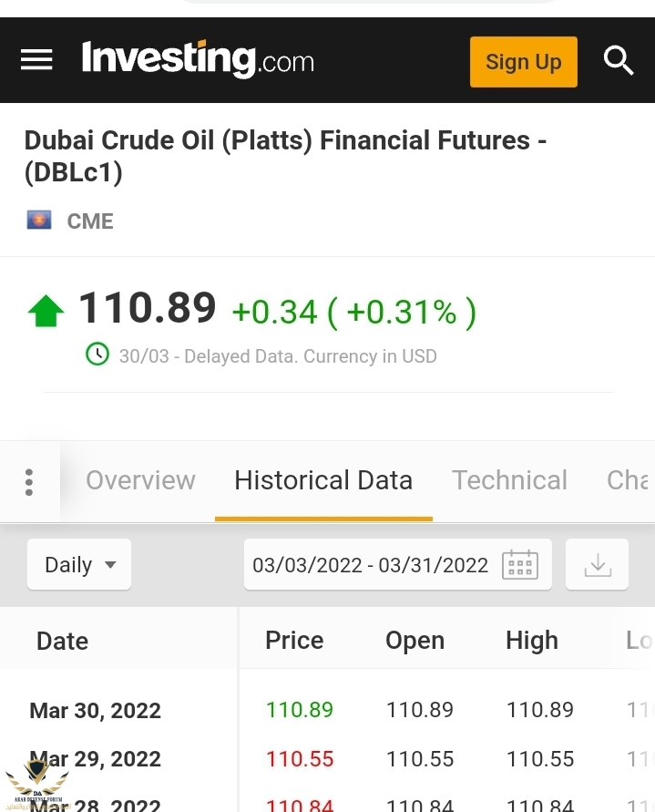Open the calendar date picker icon
This screenshot has width=655, height=812.
[x=520, y=565]
